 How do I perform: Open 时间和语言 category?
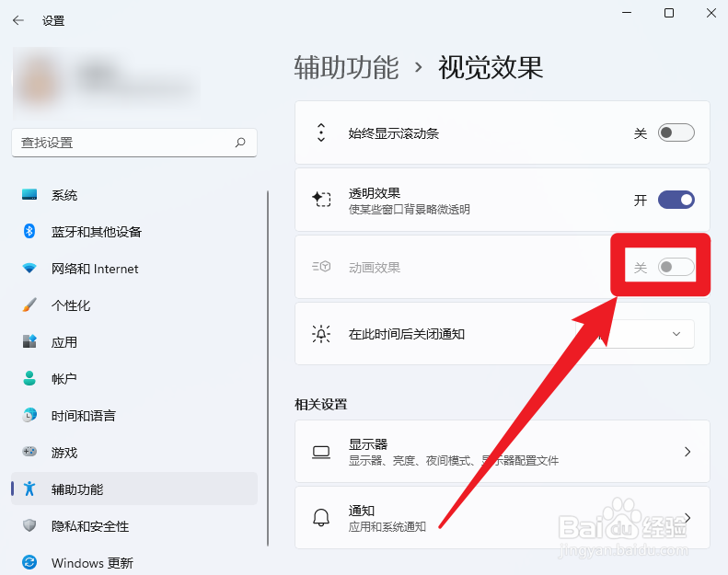tap(134, 415)
